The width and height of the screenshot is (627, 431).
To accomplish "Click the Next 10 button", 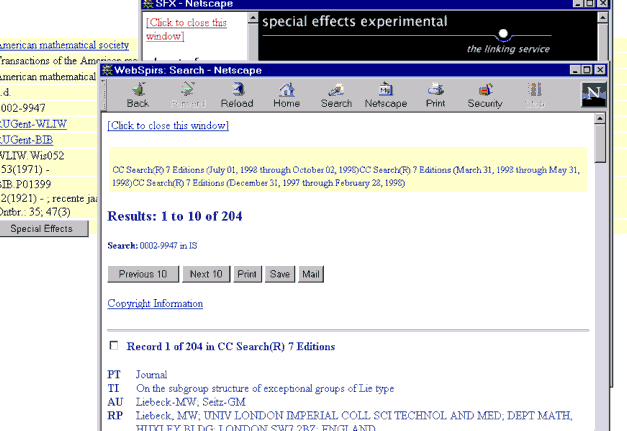I will click(206, 274).
